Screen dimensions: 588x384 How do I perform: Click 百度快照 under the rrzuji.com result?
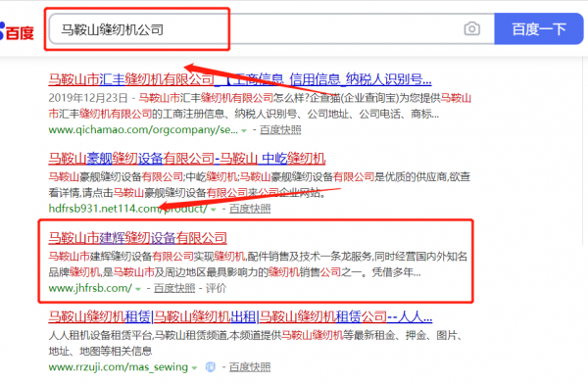pos(250,367)
